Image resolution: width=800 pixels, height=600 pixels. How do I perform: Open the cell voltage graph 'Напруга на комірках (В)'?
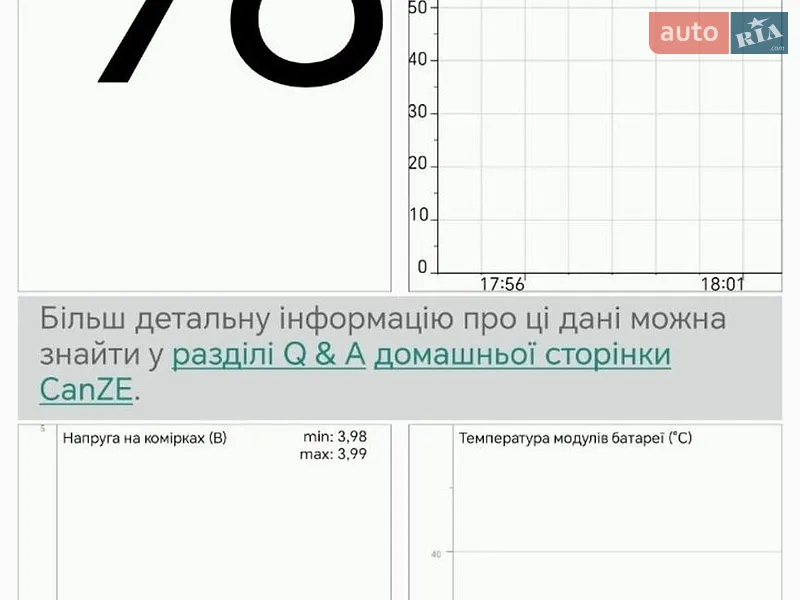point(205,512)
